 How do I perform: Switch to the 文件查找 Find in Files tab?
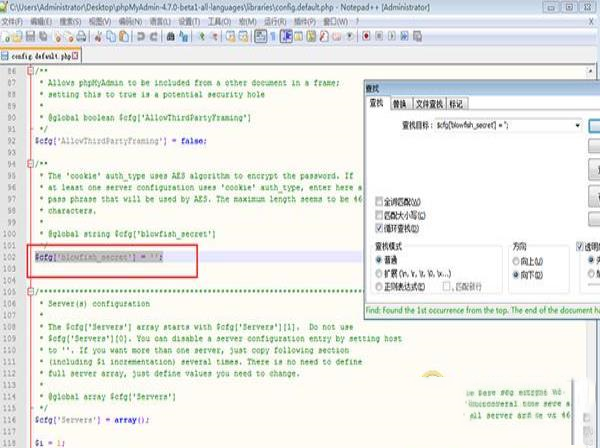427,103
